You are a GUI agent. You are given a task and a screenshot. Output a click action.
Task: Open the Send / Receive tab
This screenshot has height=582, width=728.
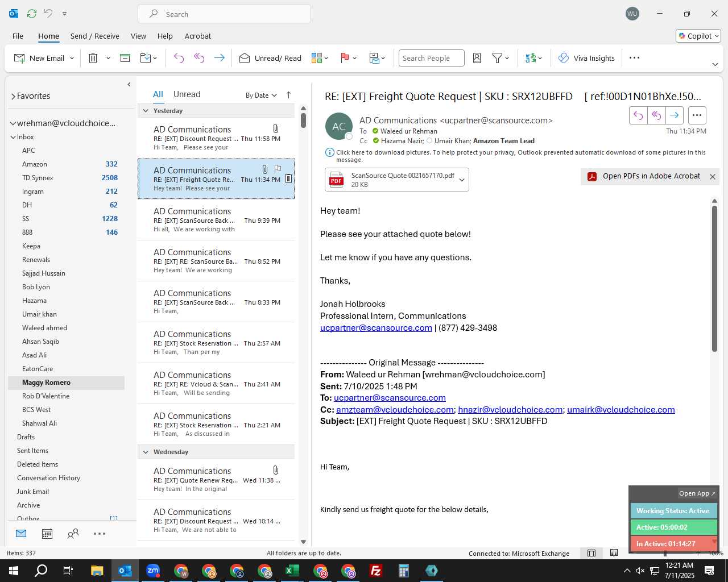click(x=95, y=36)
